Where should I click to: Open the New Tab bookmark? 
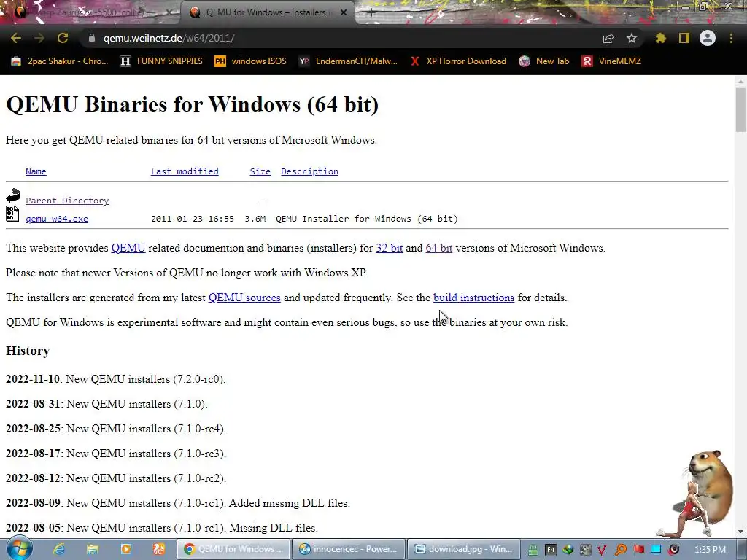pyautogui.click(x=544, y=61)
